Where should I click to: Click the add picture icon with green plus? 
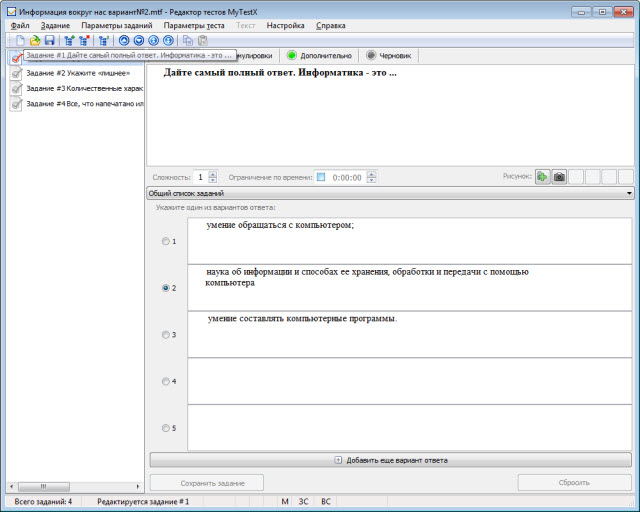[542, 177]
